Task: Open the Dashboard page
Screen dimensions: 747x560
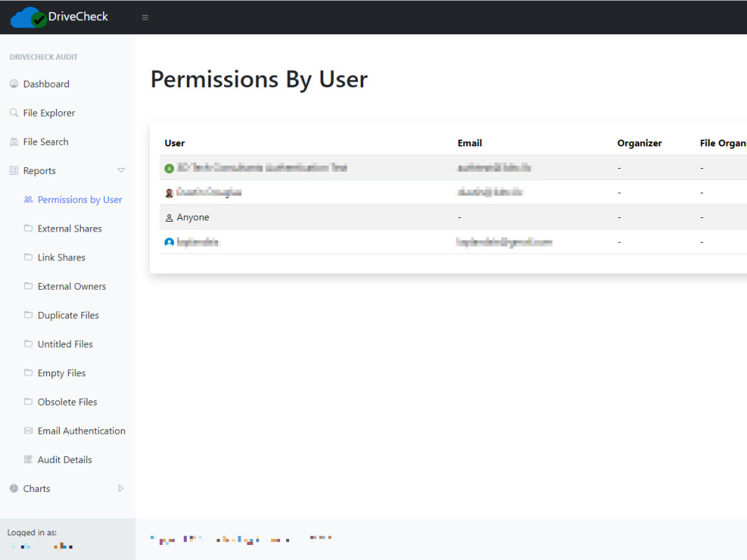Action: tap(46, 84)
